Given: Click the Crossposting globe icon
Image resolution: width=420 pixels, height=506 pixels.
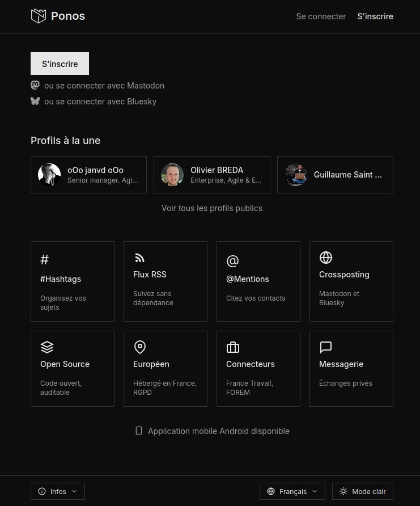Looking at the screenshot, I should (326, 258).
